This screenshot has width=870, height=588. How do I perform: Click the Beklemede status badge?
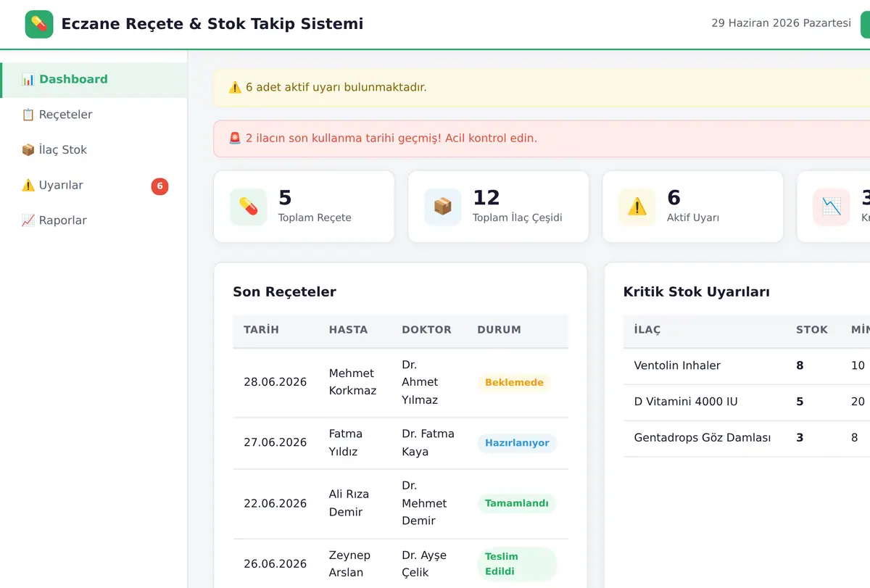pos(514,383)
